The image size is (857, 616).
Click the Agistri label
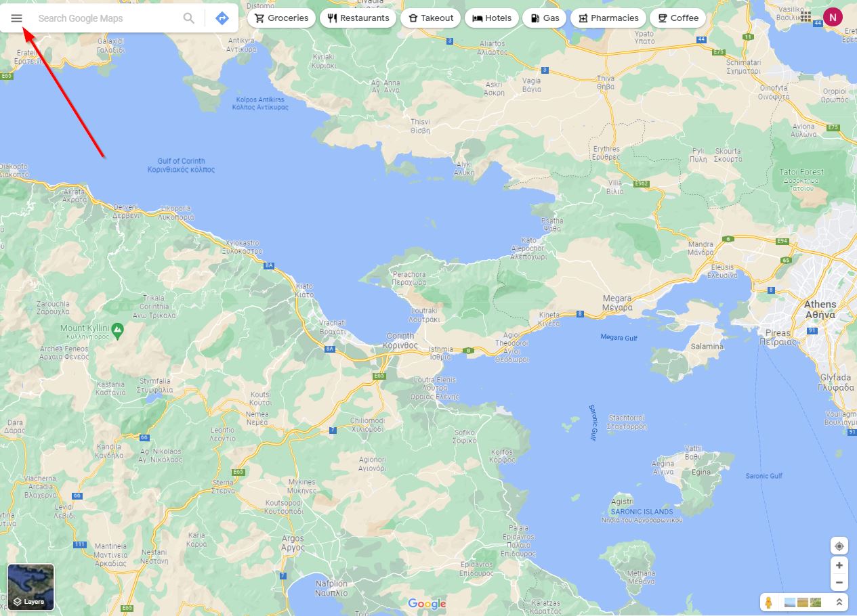click(x=622, y=502)
